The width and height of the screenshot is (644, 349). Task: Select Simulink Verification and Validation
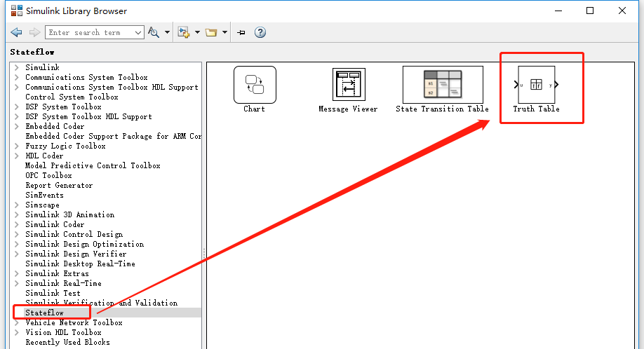(102, 303)
